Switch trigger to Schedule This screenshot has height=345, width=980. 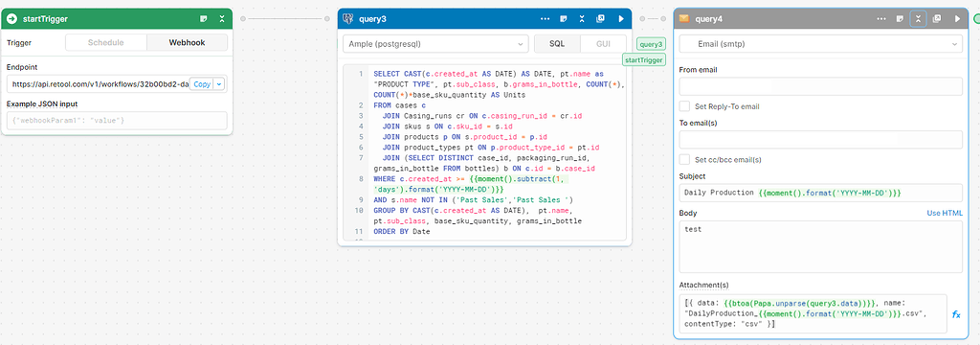point(105,42)
